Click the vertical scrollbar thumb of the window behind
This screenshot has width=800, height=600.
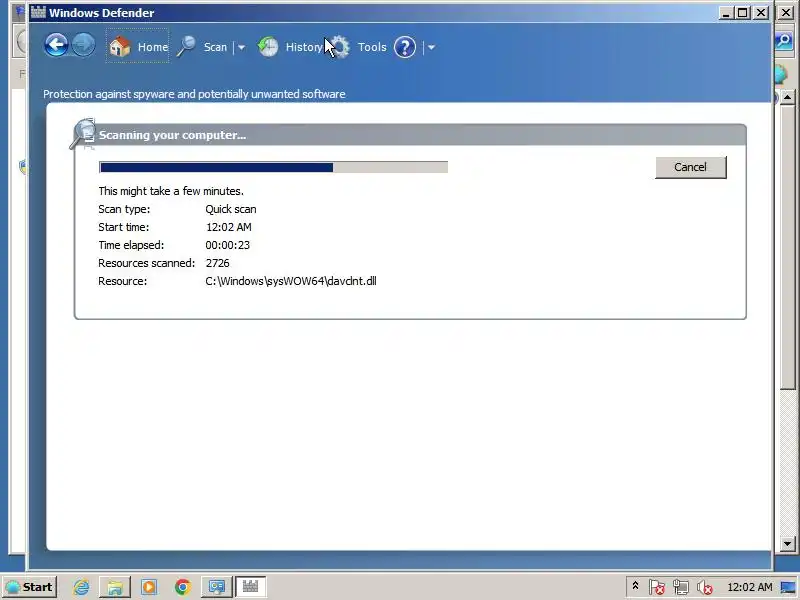pos(787,247)
